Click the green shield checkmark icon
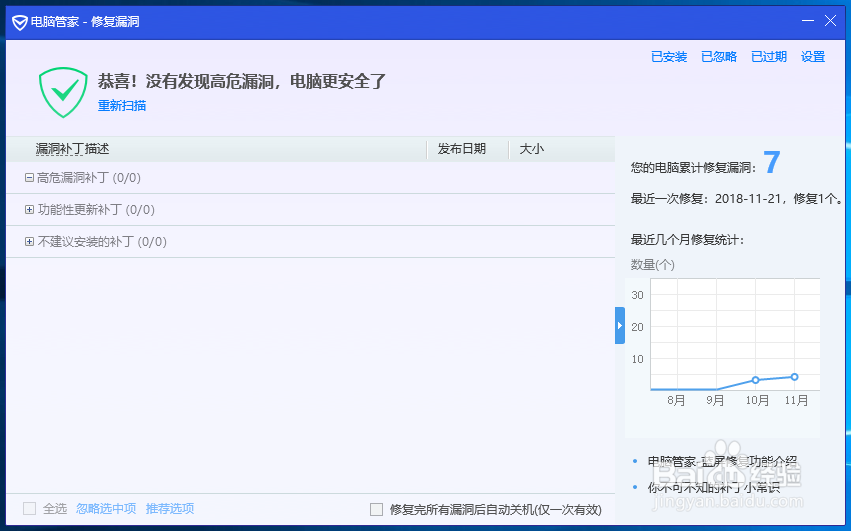Viewport: 851px width, 531px height. 63,92
